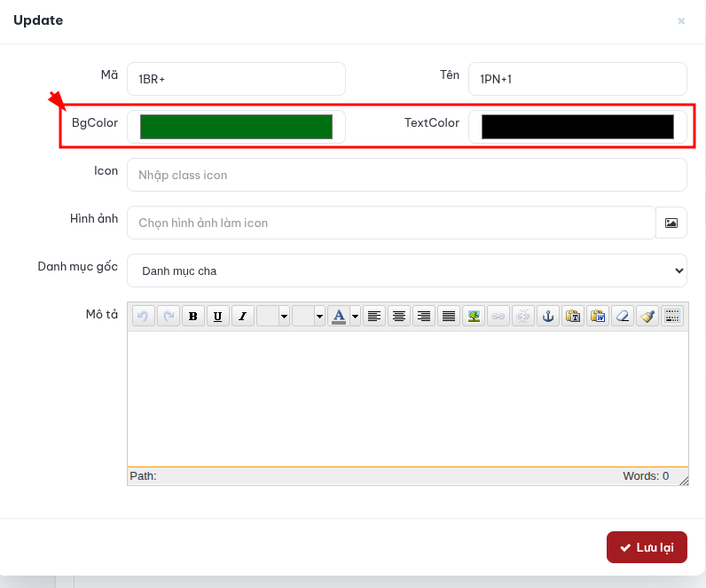706x588 pixels.
Task: Open the text color picker arrow
Action: pos(356,316)
